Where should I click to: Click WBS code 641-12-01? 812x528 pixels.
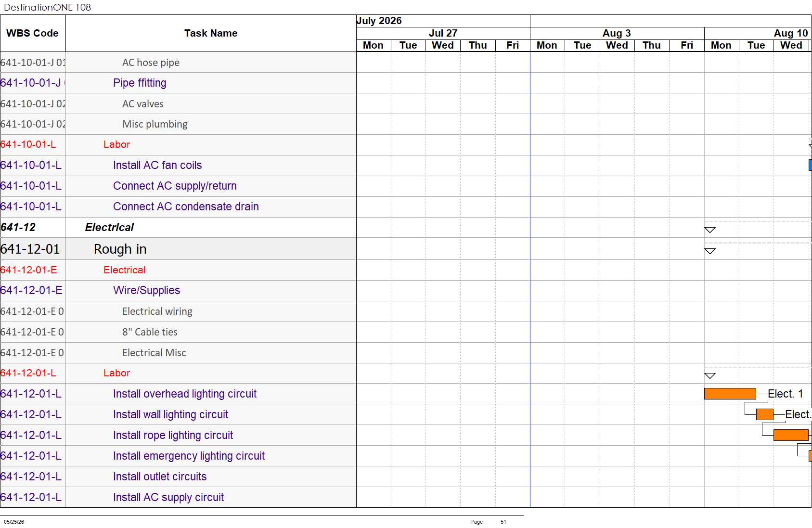click(x=30, y=249)
